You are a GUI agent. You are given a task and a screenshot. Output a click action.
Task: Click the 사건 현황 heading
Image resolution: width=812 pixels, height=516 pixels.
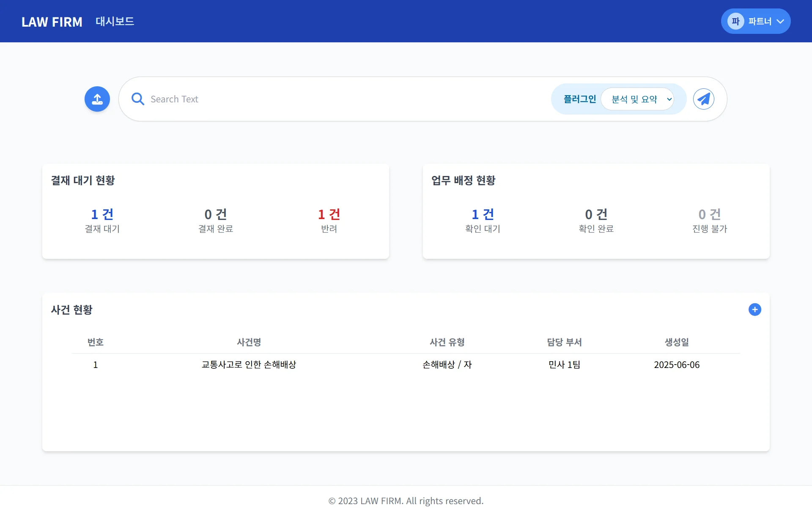click(x=72, y=310)
